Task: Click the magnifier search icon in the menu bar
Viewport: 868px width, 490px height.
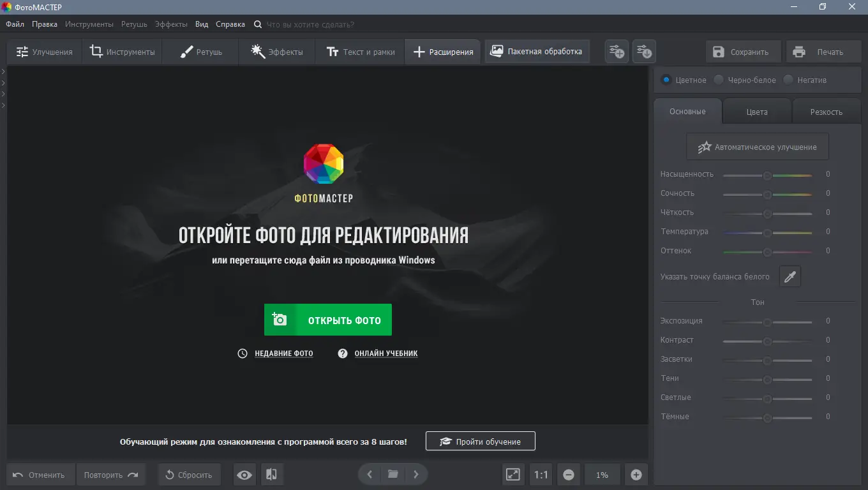Action: pos(258,24)
